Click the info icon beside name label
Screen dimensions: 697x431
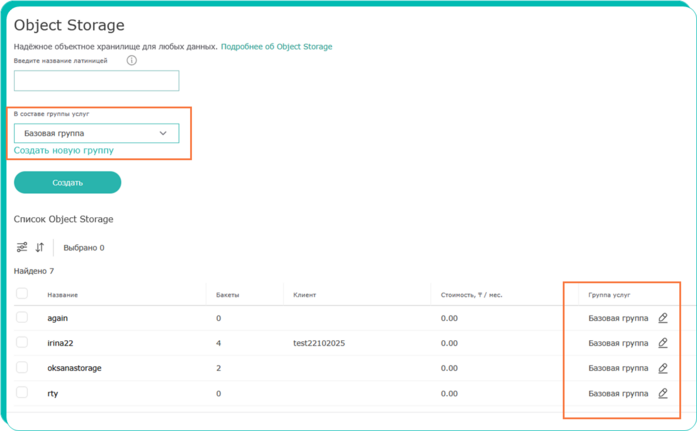point(132,61)
